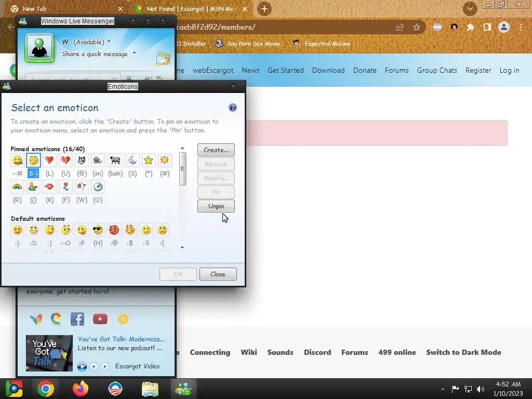Go to next Escargot video item
This screenshot has height=399, width=532.
coord(105,366)
